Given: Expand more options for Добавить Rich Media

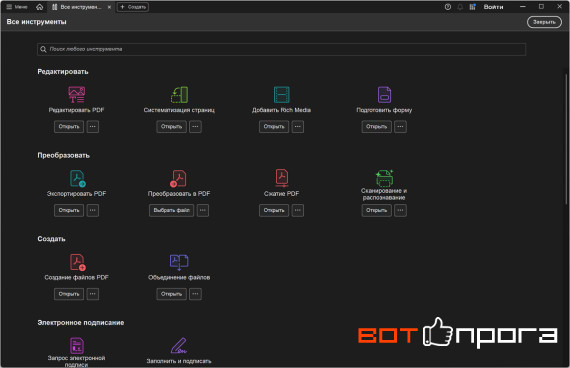Looking at the screenshot, I should (298, 127).
